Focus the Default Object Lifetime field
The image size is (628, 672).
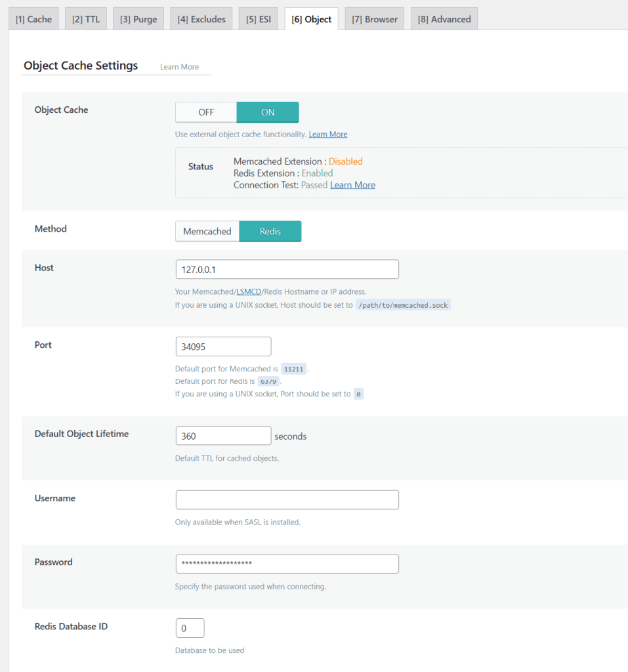tap(223, 435)
